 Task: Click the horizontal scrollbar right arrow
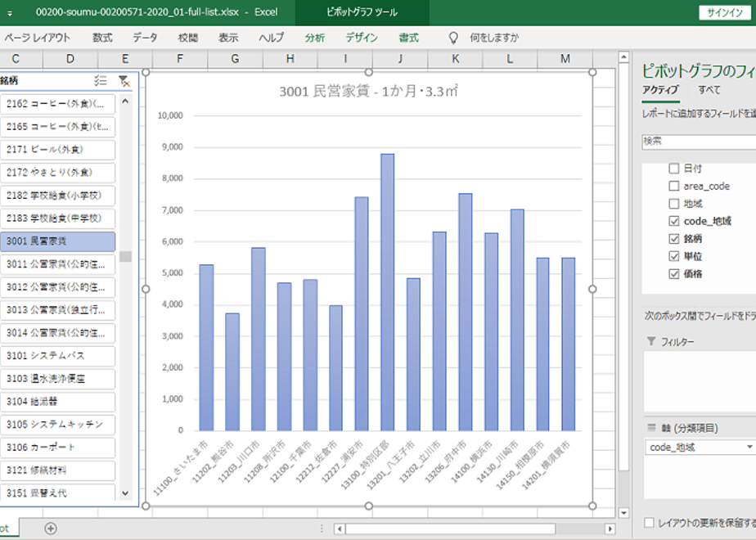610,529
